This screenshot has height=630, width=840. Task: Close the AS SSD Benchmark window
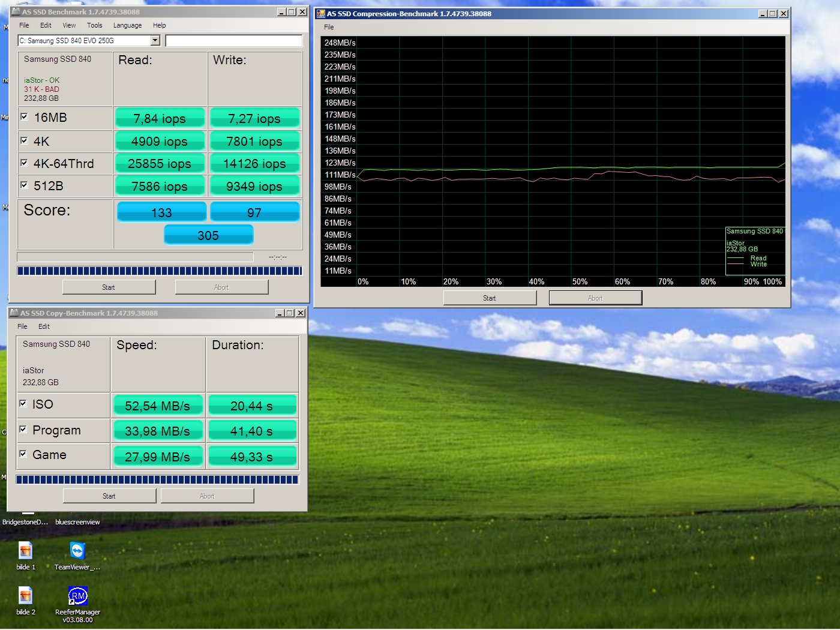(x=302, y=12)
